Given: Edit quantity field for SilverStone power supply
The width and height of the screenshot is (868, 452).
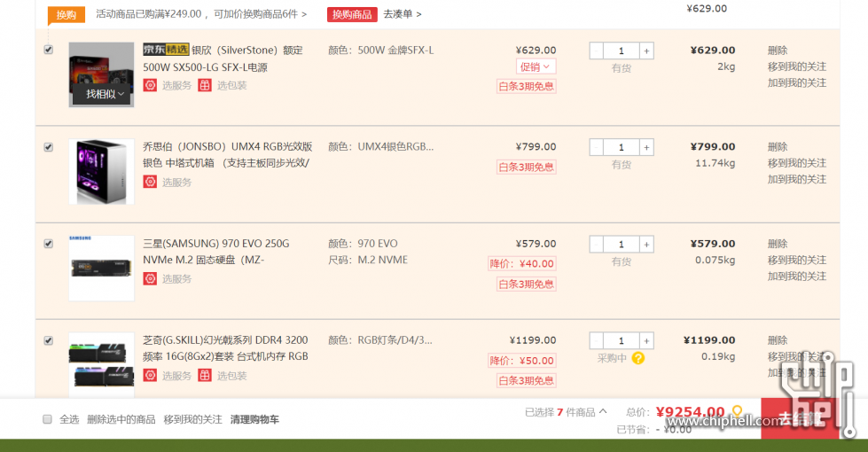Looking at the screenshot, I should pyautogui.click(x=622, y=51).
